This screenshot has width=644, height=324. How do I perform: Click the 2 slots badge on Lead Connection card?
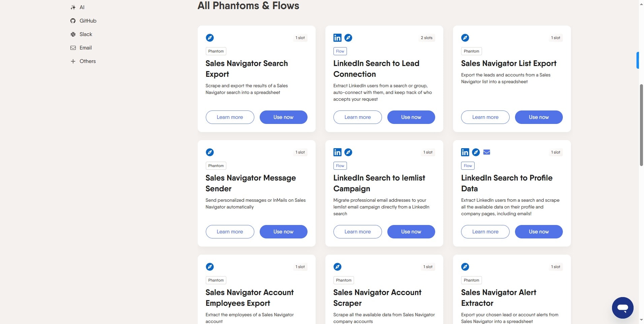426,38
